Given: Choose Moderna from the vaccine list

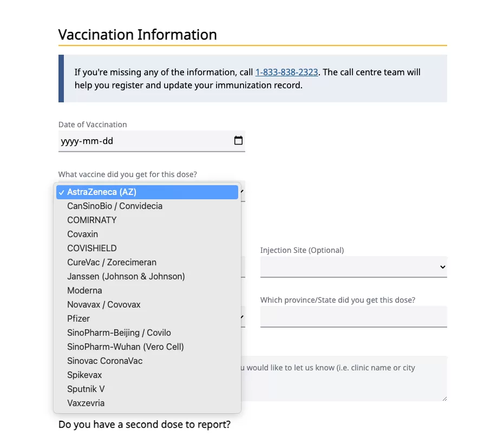Looking at the screenshot, I should pos(147,290).
